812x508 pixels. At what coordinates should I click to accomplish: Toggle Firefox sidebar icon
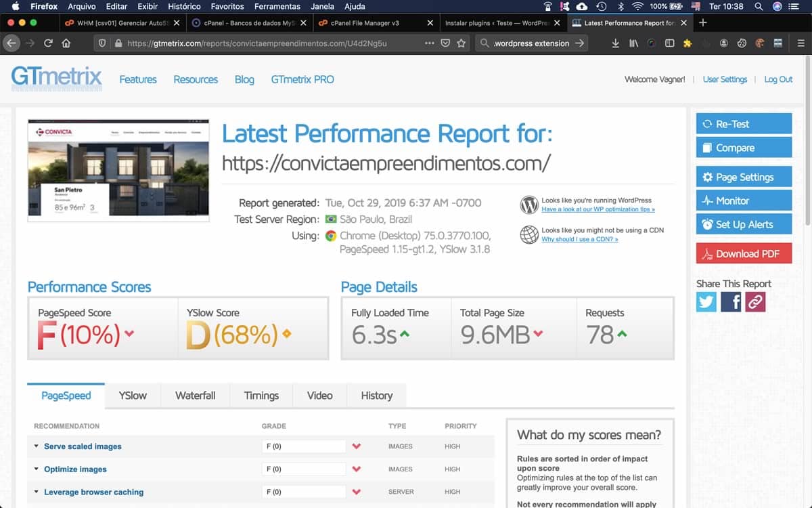[670, 43]
